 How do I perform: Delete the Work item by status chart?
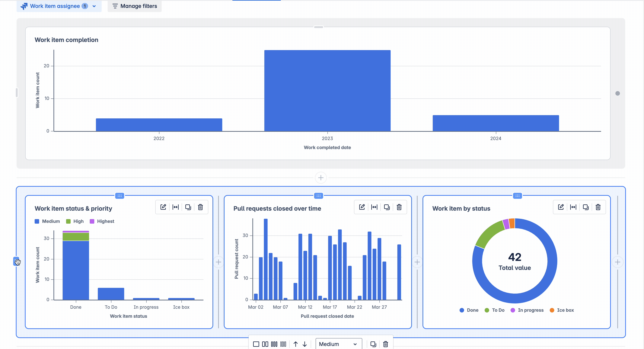tap(598, 207)
